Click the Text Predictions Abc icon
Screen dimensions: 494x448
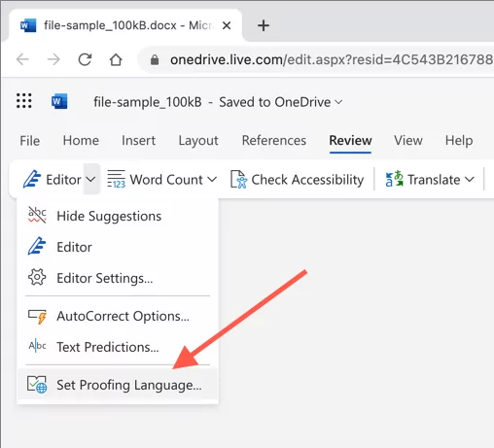(37, 346)
